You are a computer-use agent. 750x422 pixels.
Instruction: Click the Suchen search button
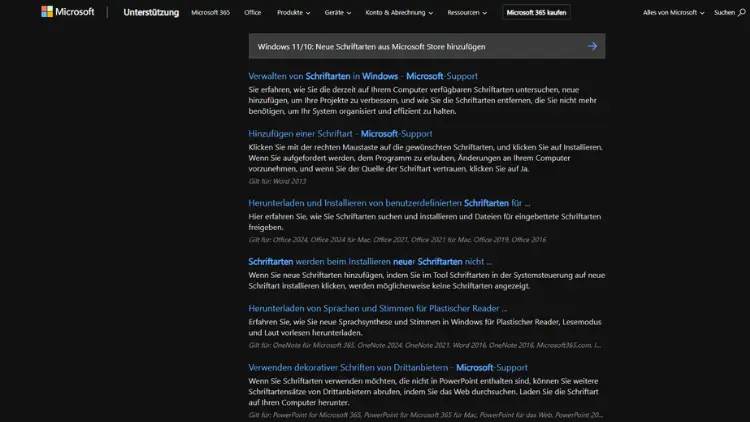[x=729, y=12]
